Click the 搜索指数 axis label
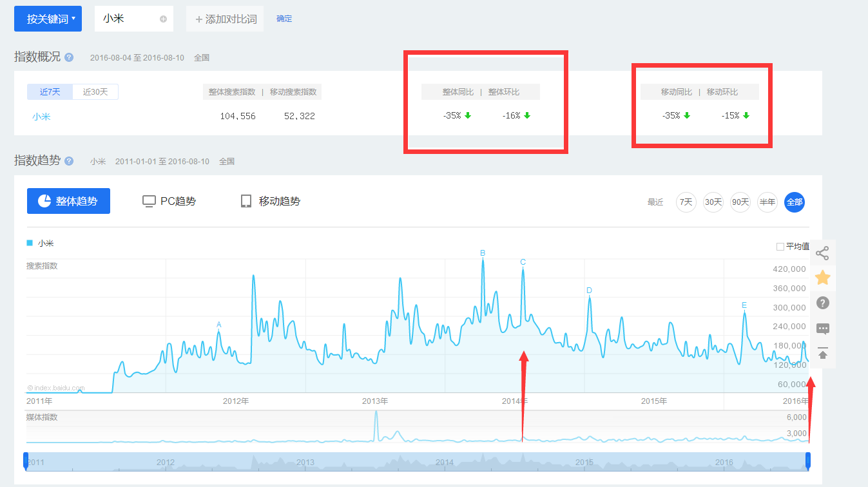Screen dimensions: 868x487 (x=42, y=265)
